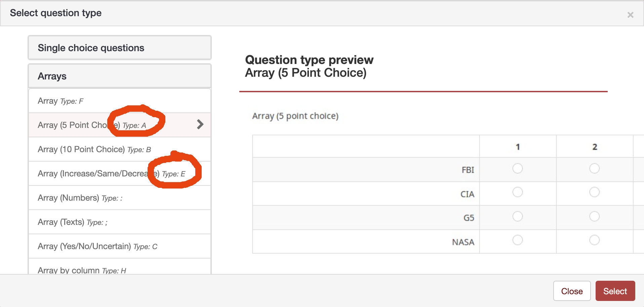Pick Array by column Type H

pyautogui.click(x=119, y=269)
